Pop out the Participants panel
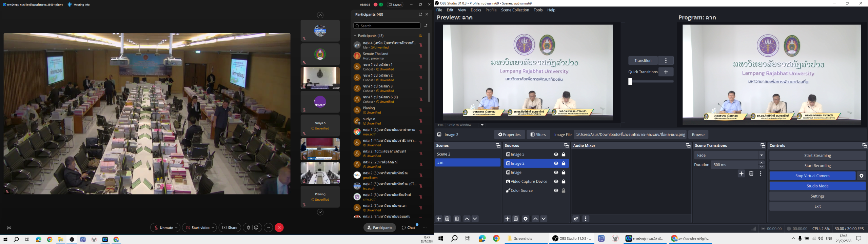The width and height of the screenshot is (868, 244). pyautogui.click(x=420, y=15)
